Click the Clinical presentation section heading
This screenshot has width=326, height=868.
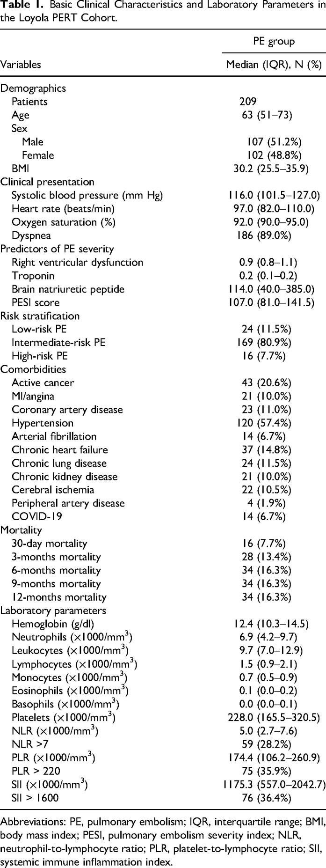(47, 182)
